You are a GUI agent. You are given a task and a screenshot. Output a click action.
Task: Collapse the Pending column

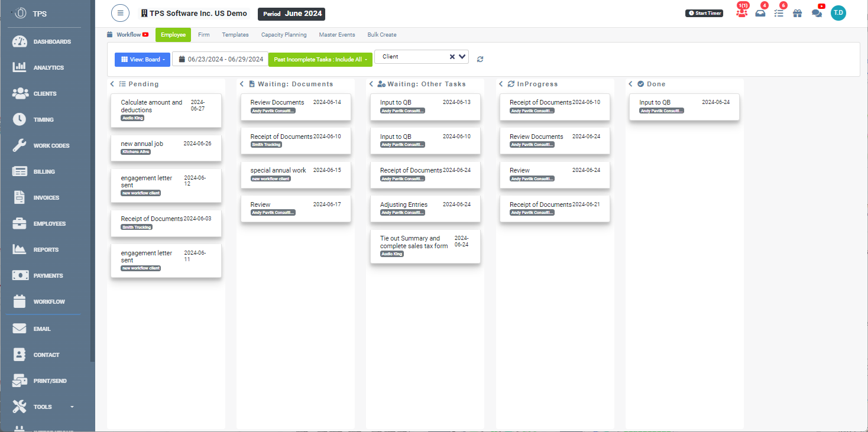(112, 84)
